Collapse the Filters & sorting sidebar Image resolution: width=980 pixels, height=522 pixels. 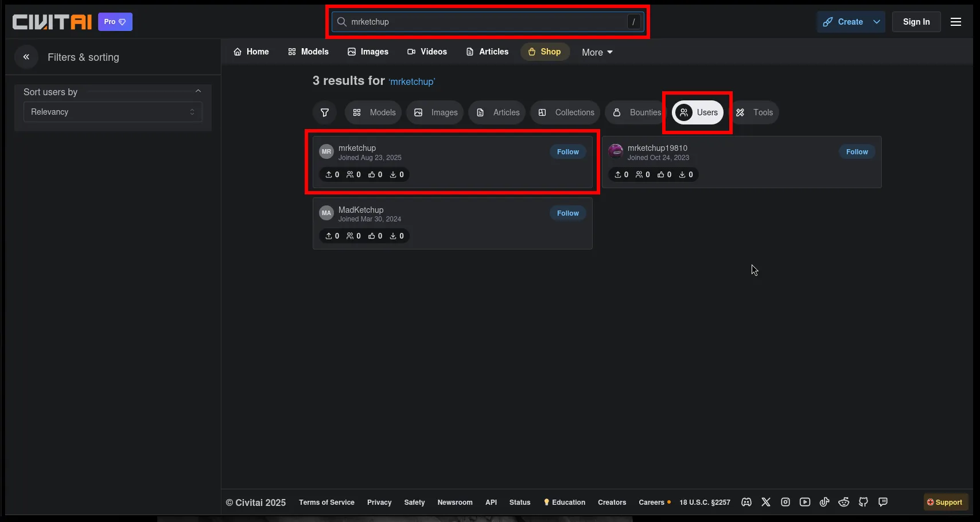click(x=26, y=57)
